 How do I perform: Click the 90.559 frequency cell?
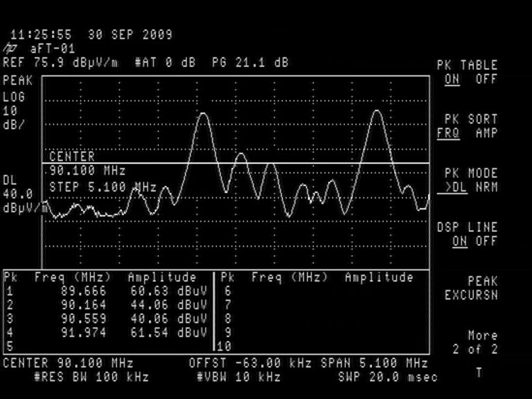(84, 319)
